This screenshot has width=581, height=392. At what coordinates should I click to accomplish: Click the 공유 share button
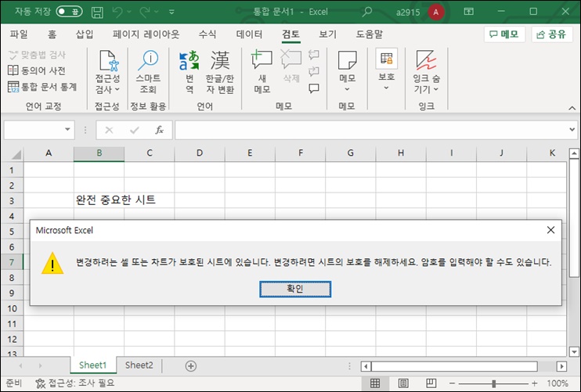(x=552, y=34)
